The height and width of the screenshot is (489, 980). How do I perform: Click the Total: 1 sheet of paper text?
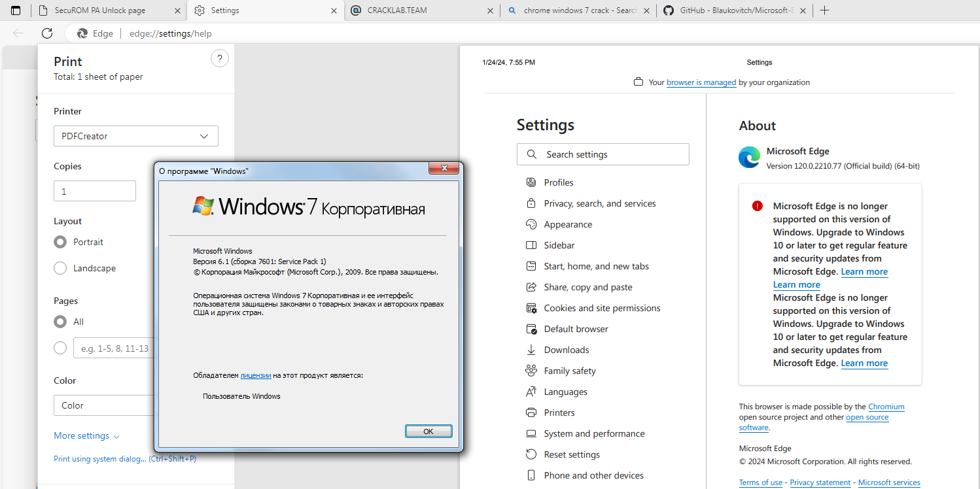tap(98, 76)
